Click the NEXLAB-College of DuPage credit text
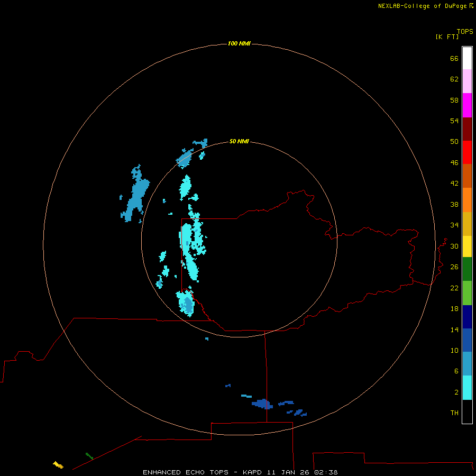Viewport: 476px width, 476px height. 422,6
